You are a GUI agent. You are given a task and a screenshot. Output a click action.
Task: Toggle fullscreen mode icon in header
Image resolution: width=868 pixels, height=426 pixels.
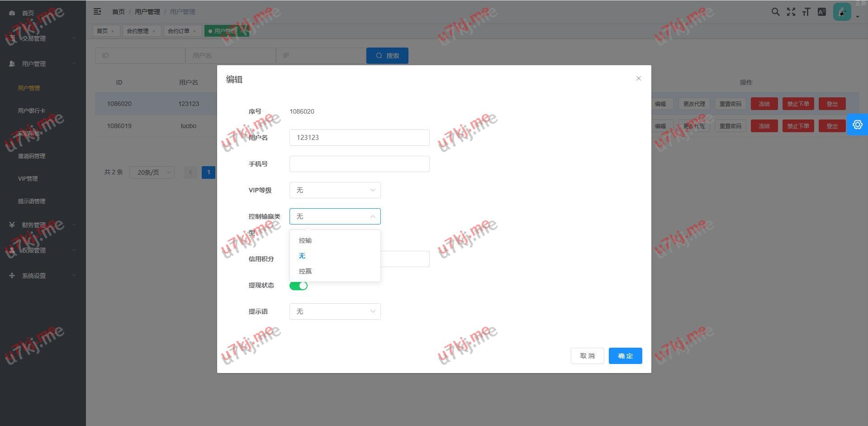pyautogui.click(x=791, y=12)
